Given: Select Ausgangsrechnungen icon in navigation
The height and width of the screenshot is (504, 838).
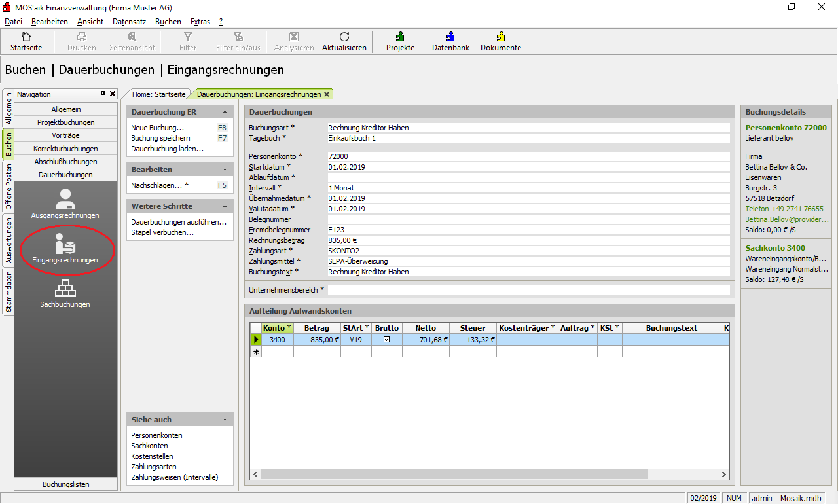Looking at the screenshot, I should pos(65,199).
